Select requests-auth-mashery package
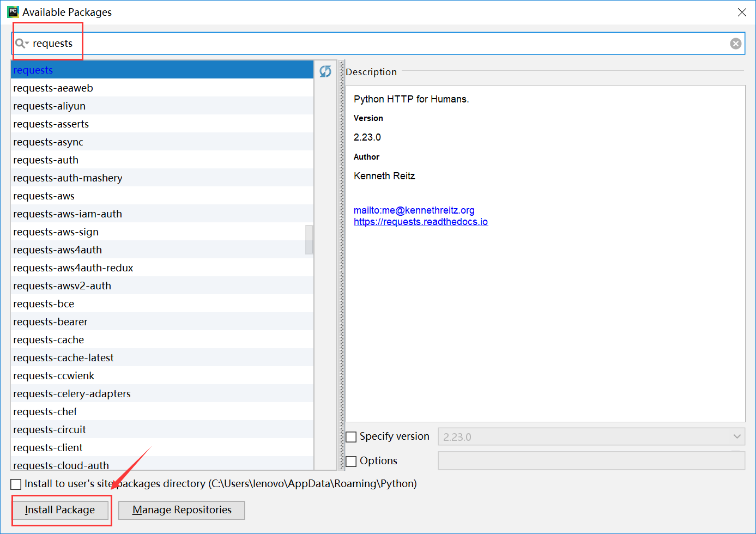 coord(162,178)
